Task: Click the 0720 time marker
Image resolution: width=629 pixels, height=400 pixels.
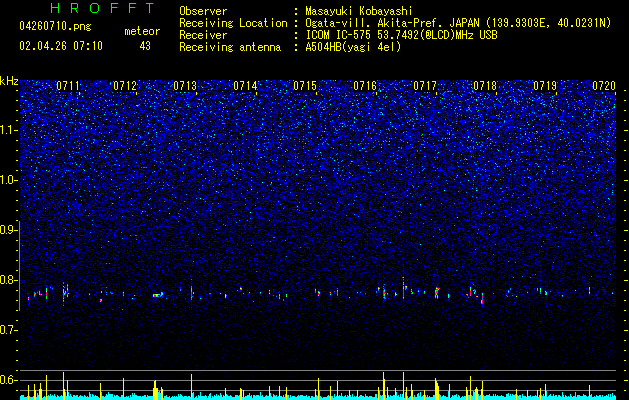Action: (x=604, y=86)
